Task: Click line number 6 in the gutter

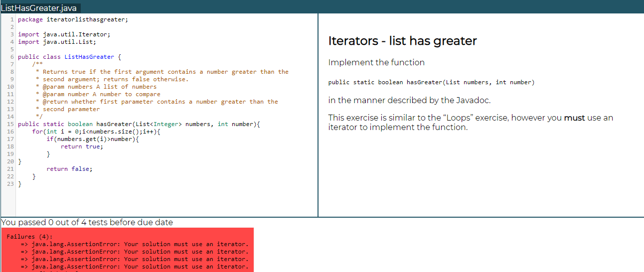Action: point(11,57)
